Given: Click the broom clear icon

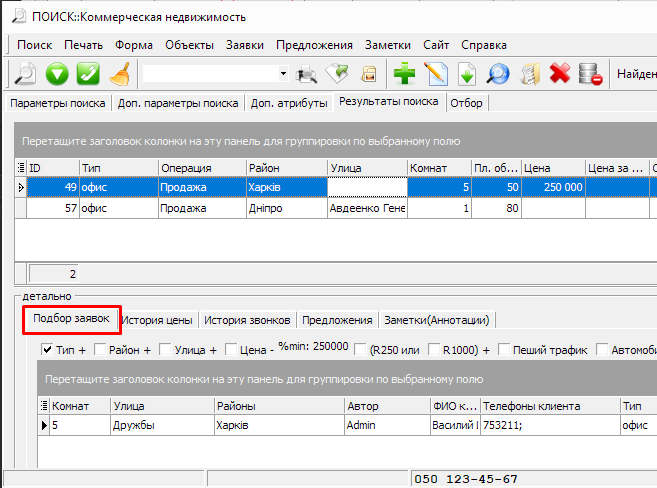Looking at the screenshot, I should tap(120, 74).
